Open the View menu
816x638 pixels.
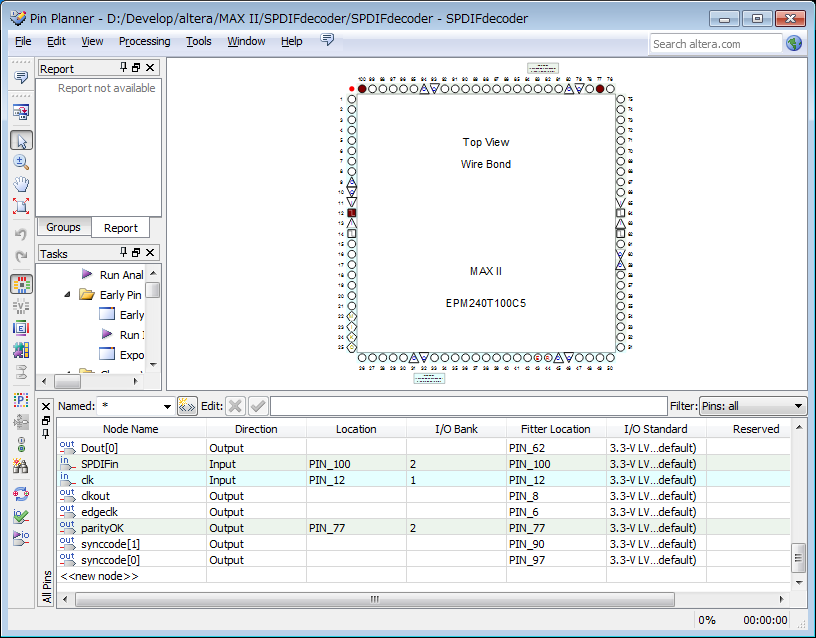92,41
